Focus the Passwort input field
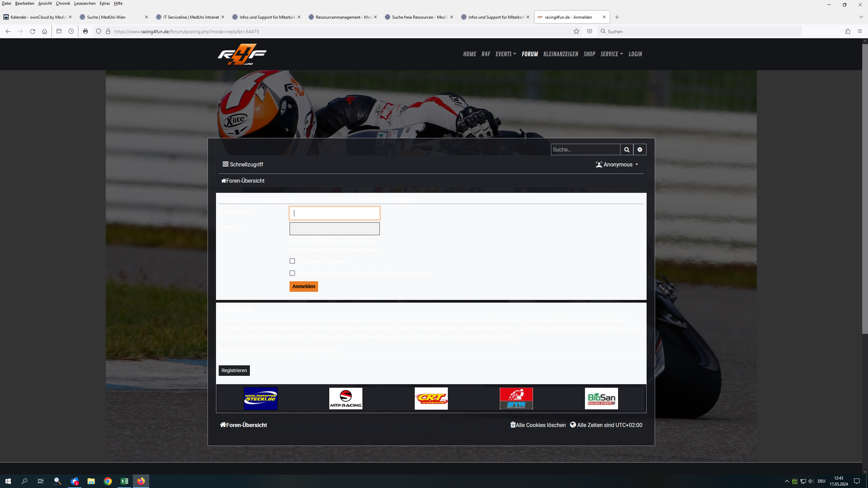 point(334,229)
